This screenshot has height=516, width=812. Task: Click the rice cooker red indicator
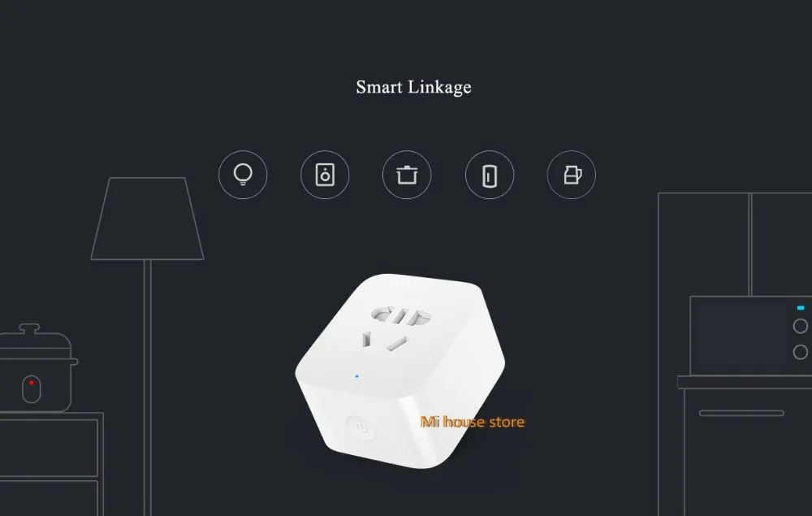pos(31,383)
